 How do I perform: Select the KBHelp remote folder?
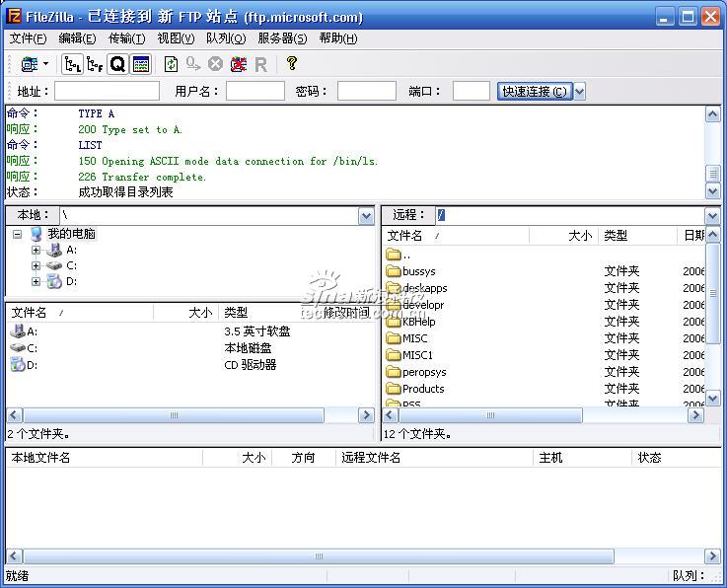[410, 322]
